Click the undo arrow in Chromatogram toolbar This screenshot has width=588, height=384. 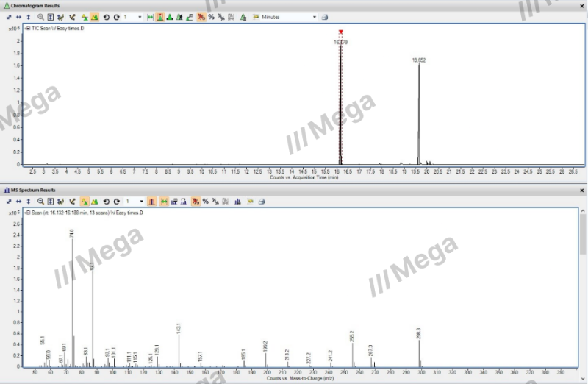tap(107, 16)
